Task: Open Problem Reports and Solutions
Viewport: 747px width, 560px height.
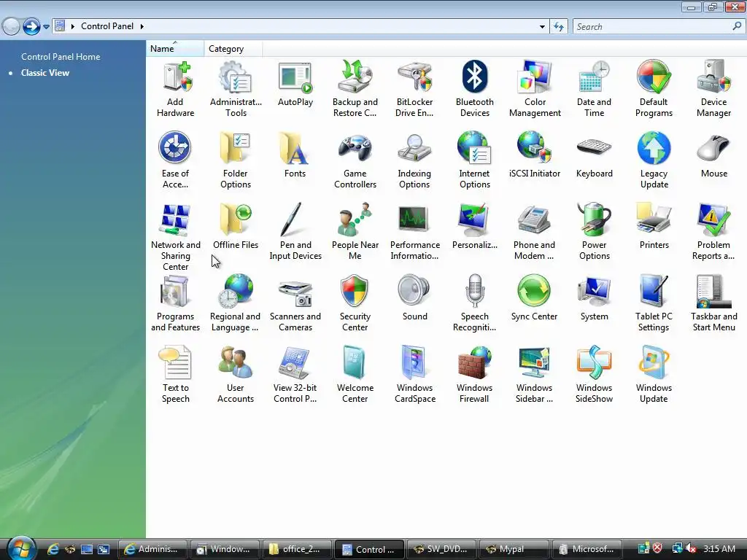Action: 713,232
